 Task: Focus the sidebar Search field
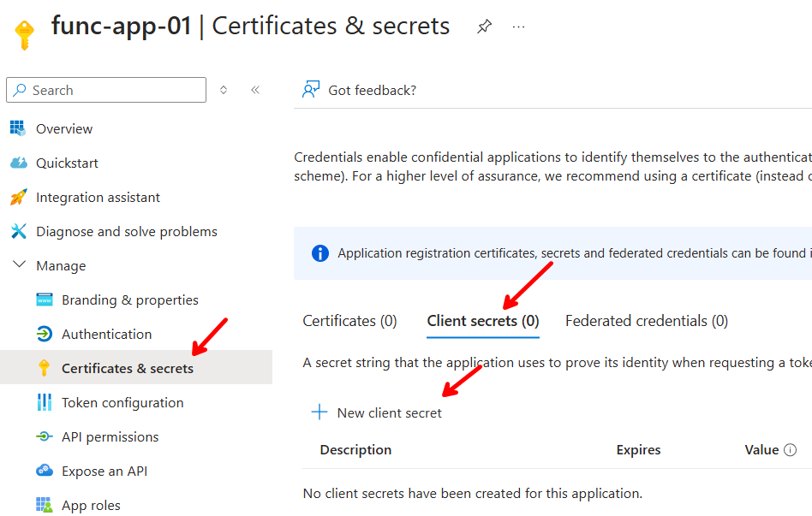click(106, 90)
